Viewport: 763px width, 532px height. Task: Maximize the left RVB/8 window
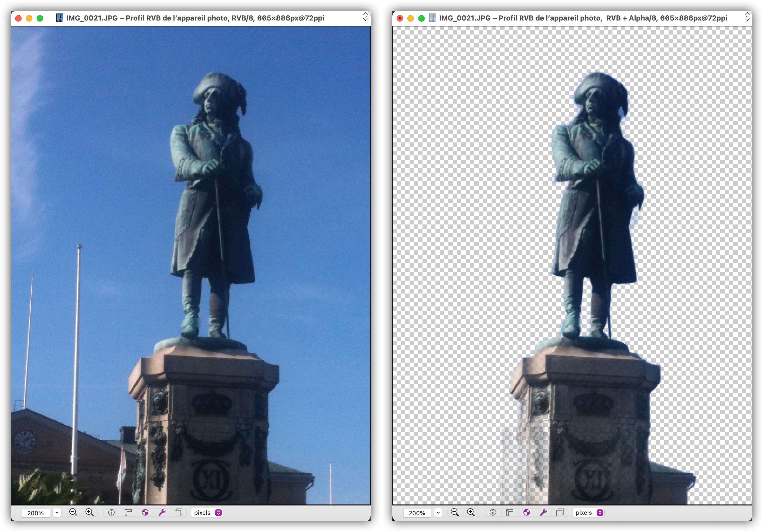coord(40,18)
